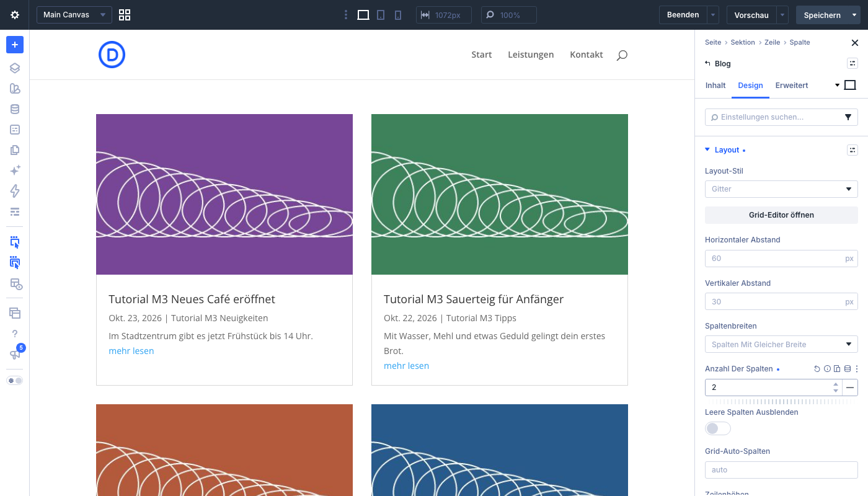
Task: Open the Spaltenbreiten dropdown
Action: pyautogui.click(x=781, y=344)
